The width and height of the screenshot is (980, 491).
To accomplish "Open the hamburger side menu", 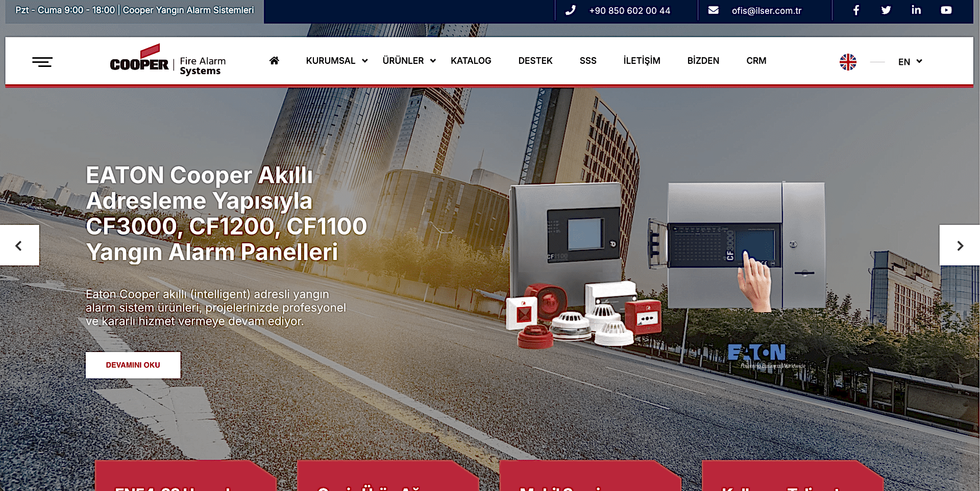I will click(x=42, y=62).
